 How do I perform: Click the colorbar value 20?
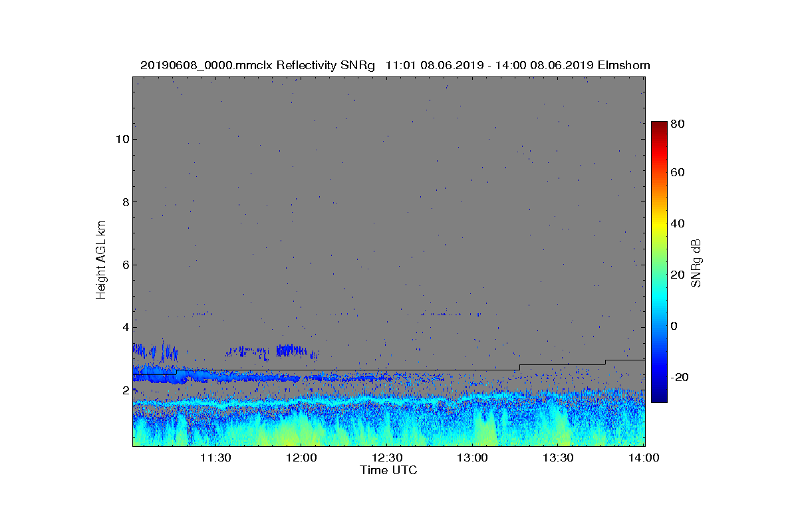[x=678, y=275]
